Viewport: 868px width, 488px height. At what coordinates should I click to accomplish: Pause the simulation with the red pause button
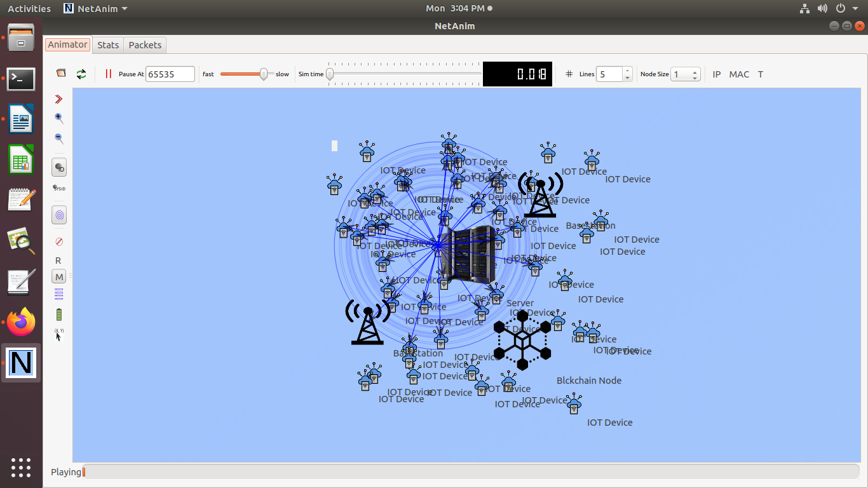[108, 74]
